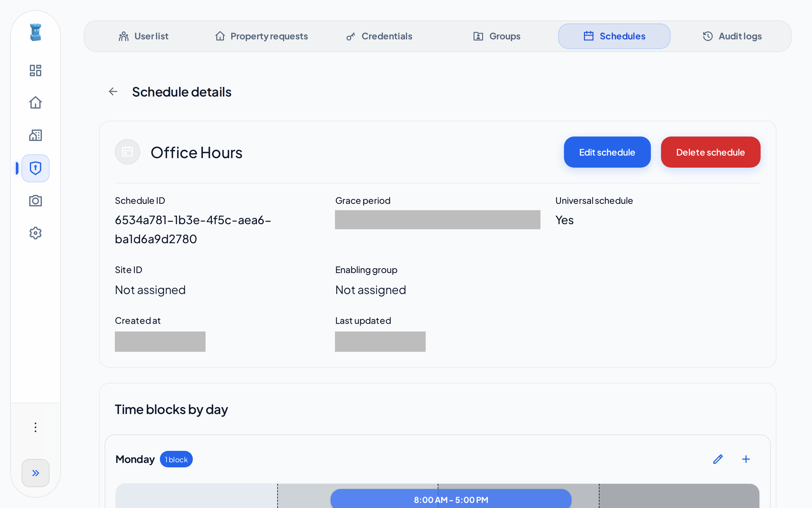Click the Universal schedule value Yes
Screen dimensions: 812x508
[565, 220]
